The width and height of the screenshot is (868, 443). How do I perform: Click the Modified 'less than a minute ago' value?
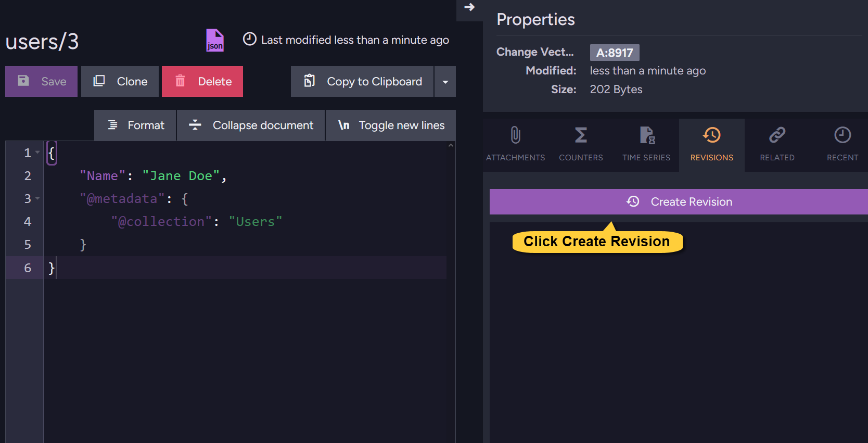[x=648, y=71]
